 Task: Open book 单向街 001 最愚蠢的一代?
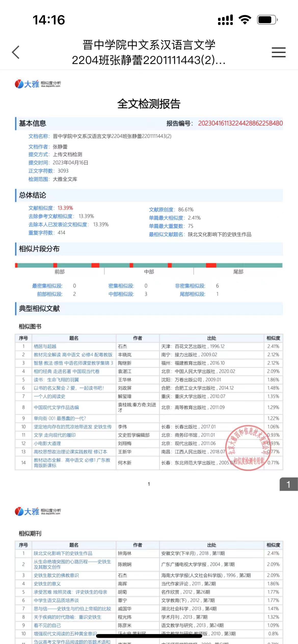click(60, 418)
